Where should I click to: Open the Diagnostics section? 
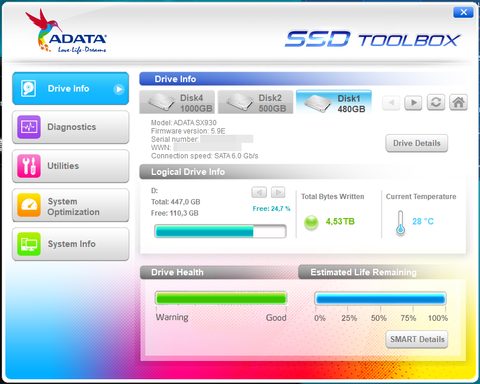click(x=71, y=127)
